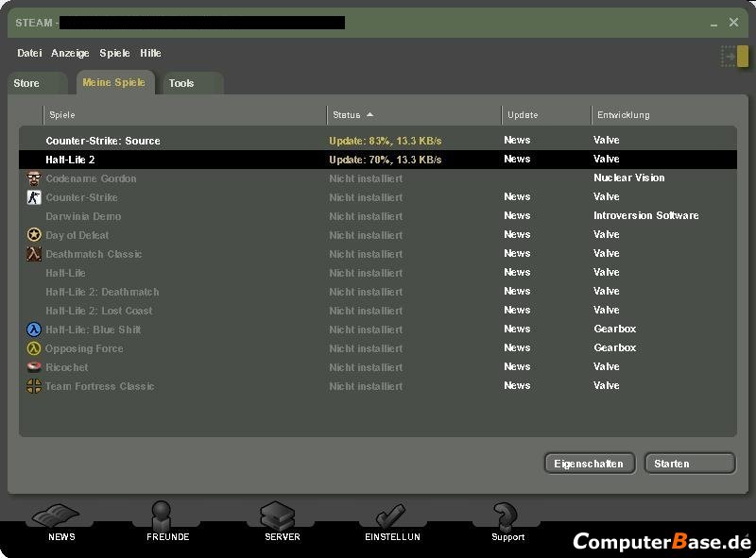Select the Counter-Strike: Source row

click(x=377, y=141)
